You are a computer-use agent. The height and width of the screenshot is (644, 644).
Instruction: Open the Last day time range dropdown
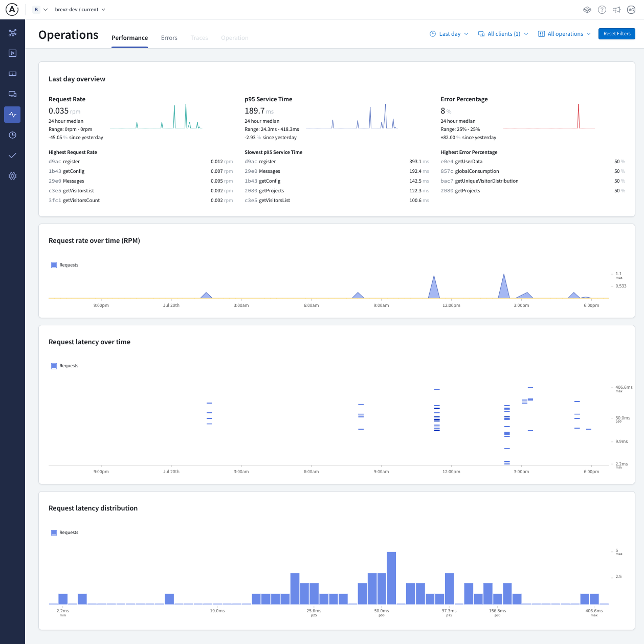pos(449,34)
